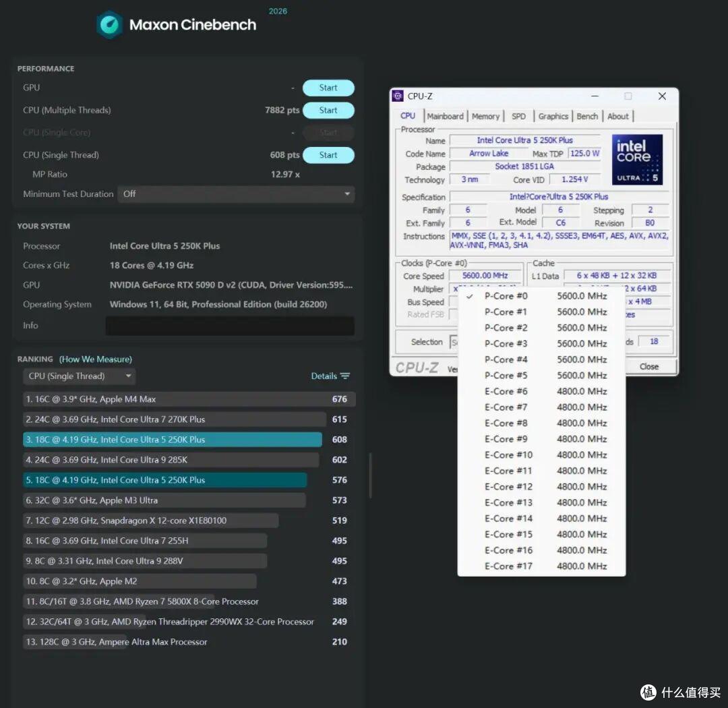Select E-Core #7 in the core list

coord(541,407)
